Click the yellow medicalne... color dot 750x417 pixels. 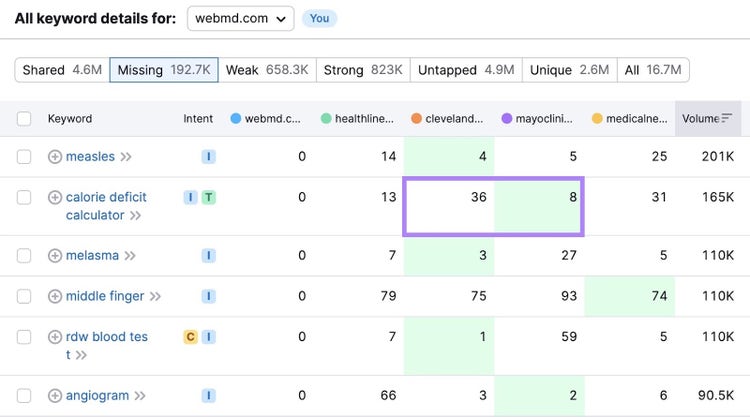point(597,118)
